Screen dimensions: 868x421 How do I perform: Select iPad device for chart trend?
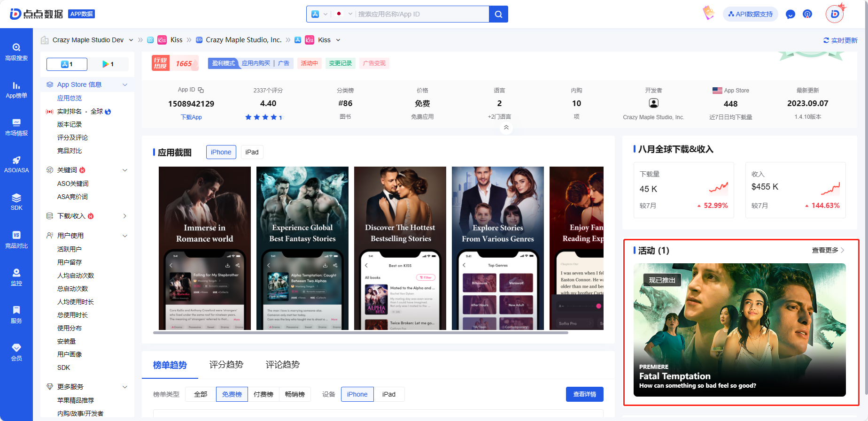click(389, 394)
